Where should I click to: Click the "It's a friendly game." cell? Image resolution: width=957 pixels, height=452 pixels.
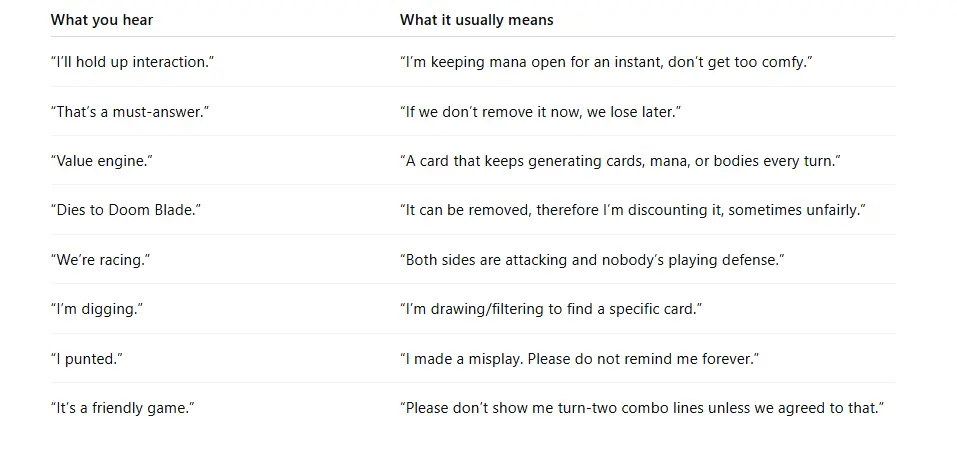click(122, 408)
